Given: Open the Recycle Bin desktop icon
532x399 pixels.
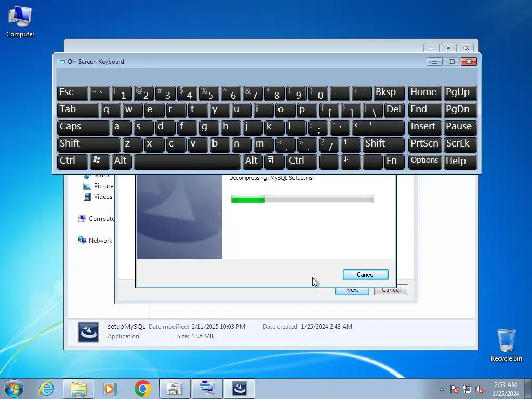Looking at the screenshot, I should [506, 345].
